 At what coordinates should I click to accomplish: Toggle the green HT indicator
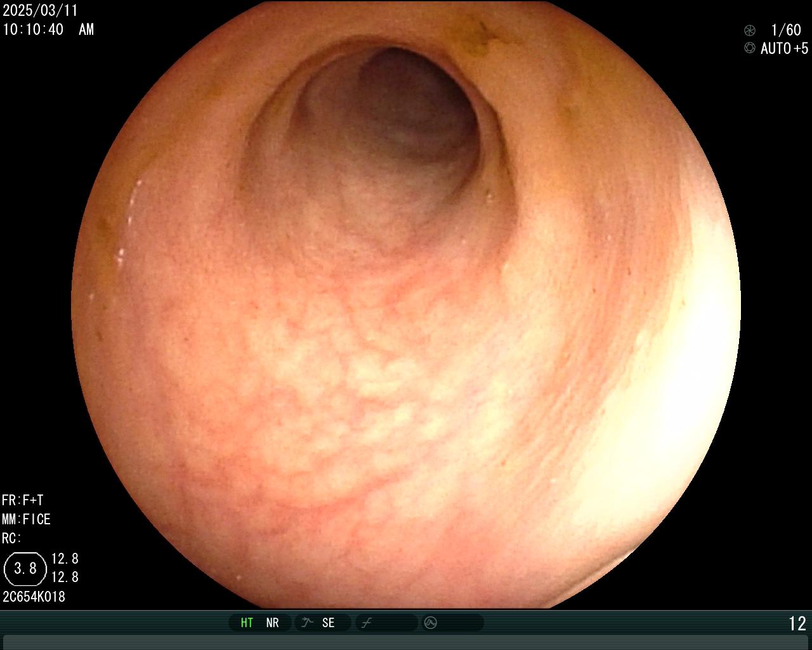point(247,623)
